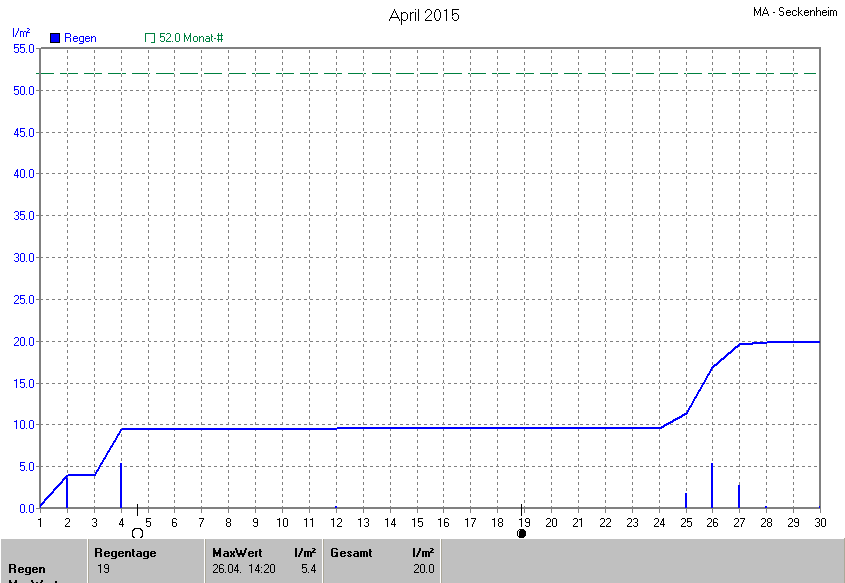Click the rain bar at day 4
This screenshot has width=845, height=583.
pyautogui.click(x=121, y=486)
